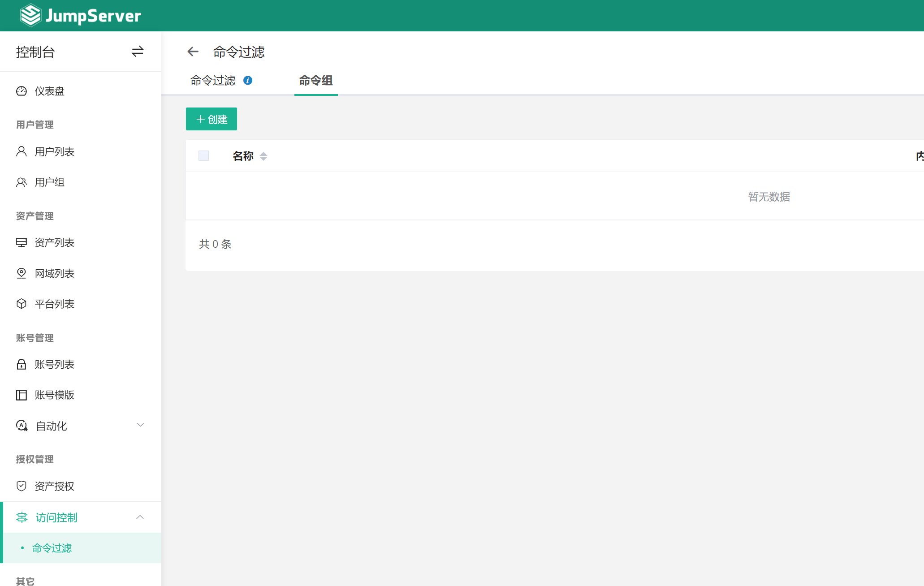The width and height of the screenshot is (924, 586).
Task: Click the asset authorization shield icon
Action: point(22,486)
